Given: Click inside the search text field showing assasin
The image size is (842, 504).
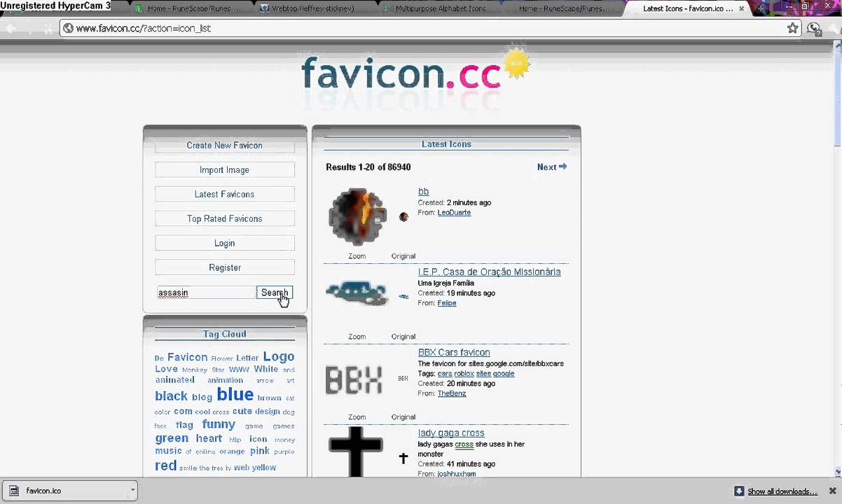Looking at the screenshot, I should 206,293.
